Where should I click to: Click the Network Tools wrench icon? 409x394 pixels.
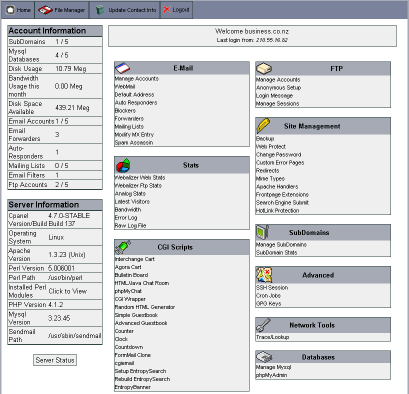[263, 325]
